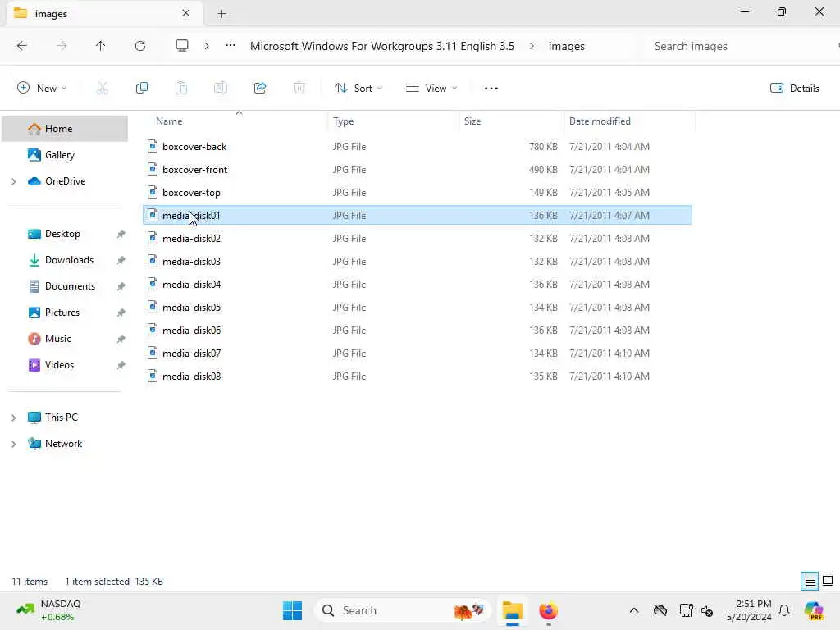Open Windows Start menu
The width and height of the screenshot is (840, 630).
pyautogui.click(x=293, y=610)
